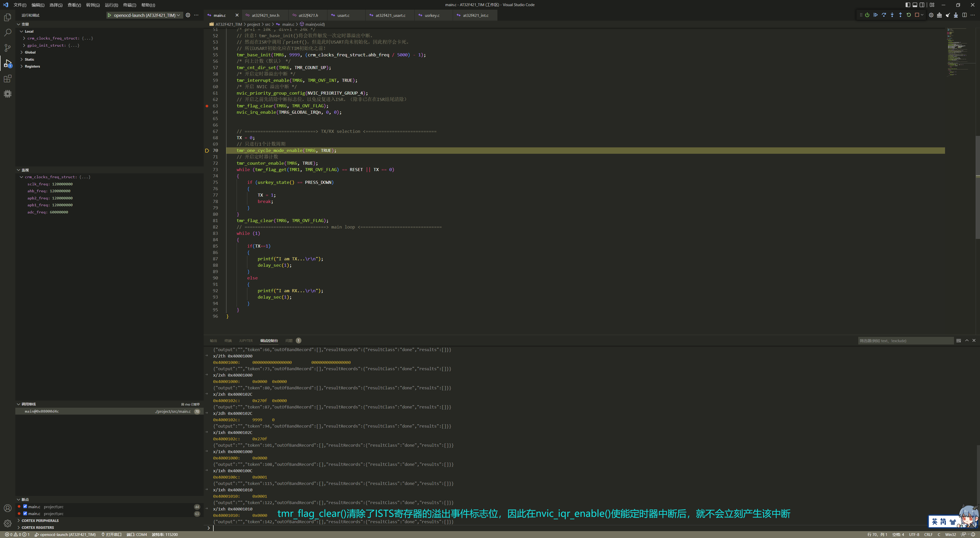Open the Search view in activity bar
Screen dimensions: 980x538
click(8, 33)
